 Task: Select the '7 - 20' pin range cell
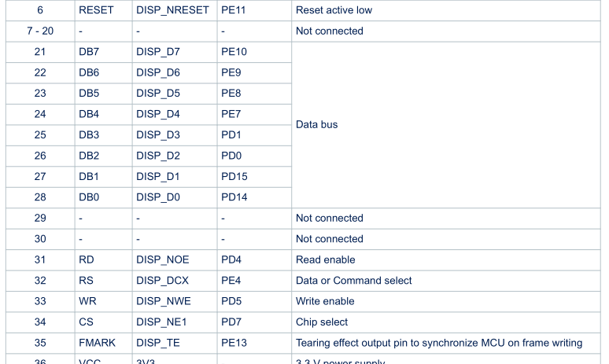[x=40, y=31]
